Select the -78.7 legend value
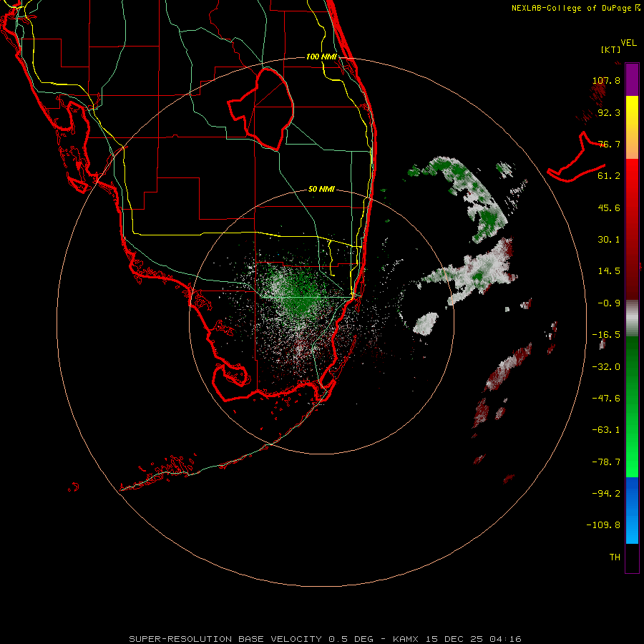This screenshot has width=644, height=644. tap(606, 462)
